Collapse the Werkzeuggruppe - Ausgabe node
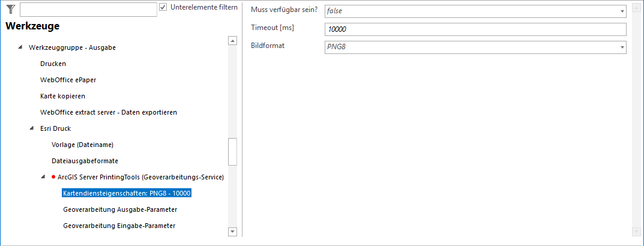This screenshot has height=246, width=644. [x=21, y=47]
